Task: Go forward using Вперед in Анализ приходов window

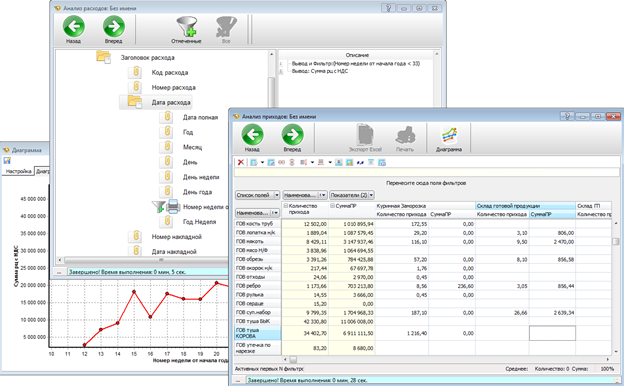Action: pyautogui.click(x=292, y=138)
